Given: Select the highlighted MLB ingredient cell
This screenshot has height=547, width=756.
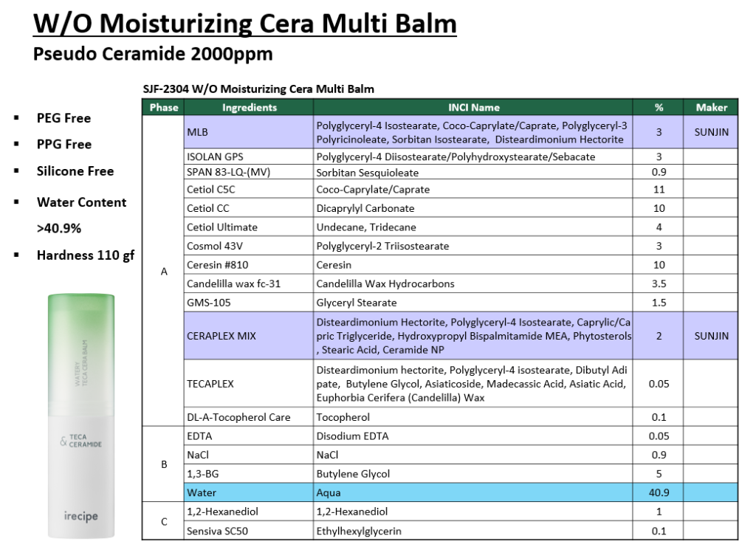Looking at the screenshot, I should click(249, 132).
